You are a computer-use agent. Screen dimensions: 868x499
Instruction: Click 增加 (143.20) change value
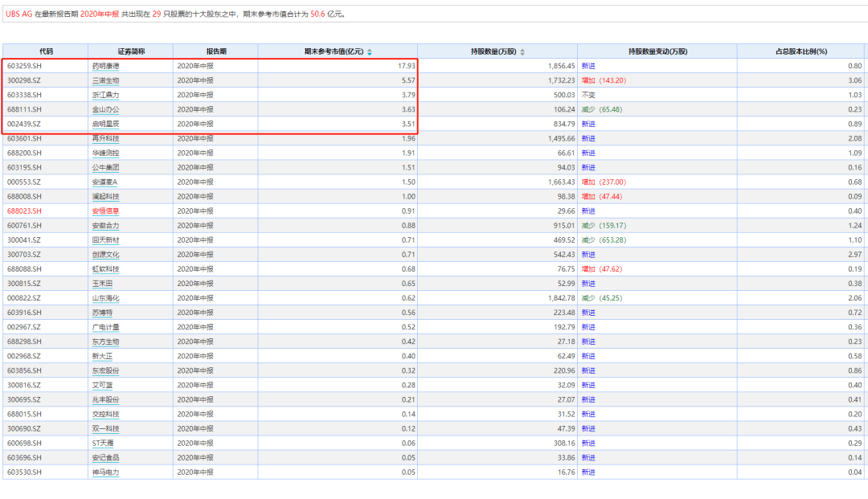click(603, 80)
